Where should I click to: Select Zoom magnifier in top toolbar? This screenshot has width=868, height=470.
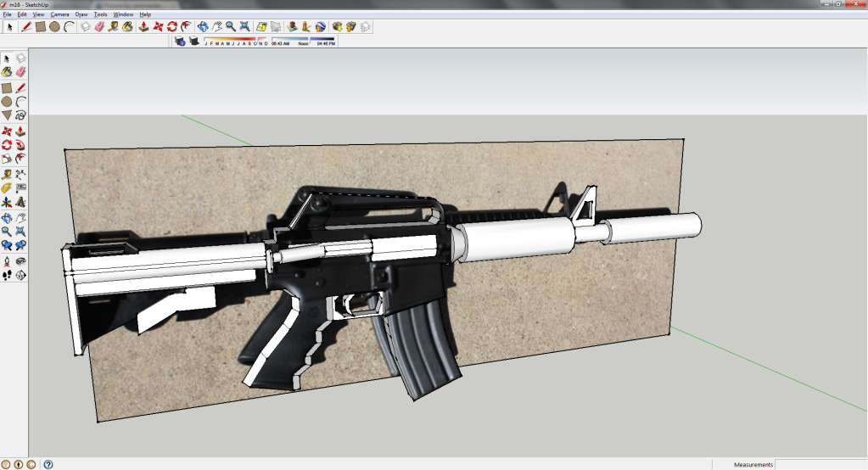coord(230,26)
